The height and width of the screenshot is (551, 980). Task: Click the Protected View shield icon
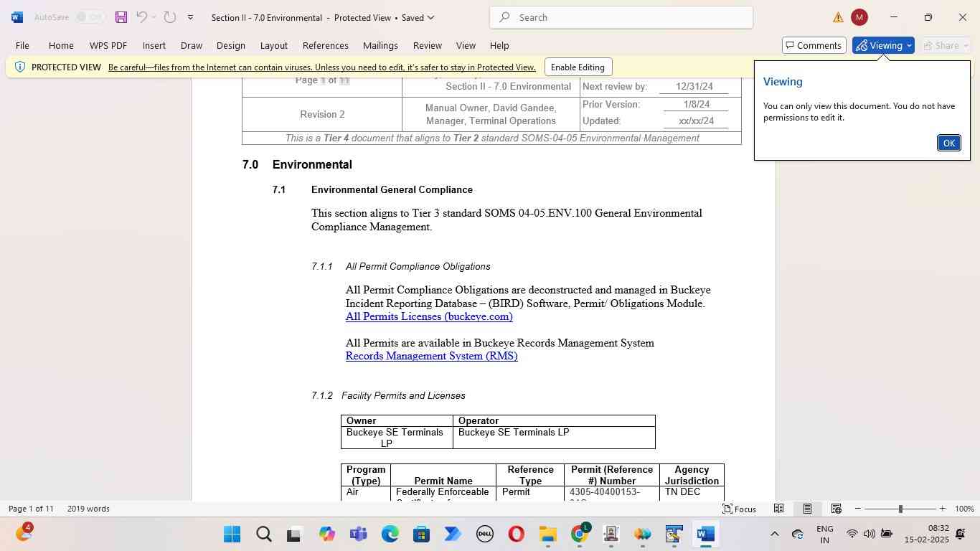[19, 67]
